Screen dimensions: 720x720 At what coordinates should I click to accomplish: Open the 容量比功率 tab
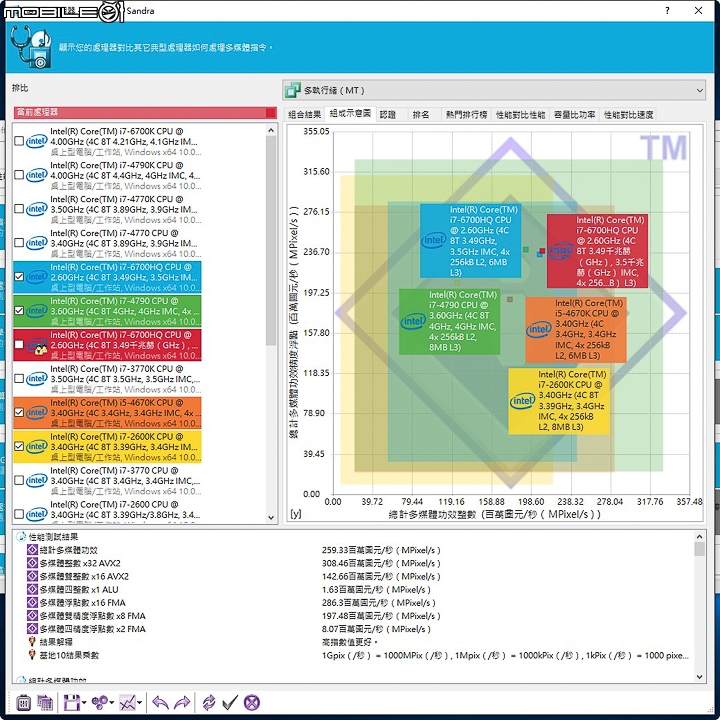[x=574, y=114]
